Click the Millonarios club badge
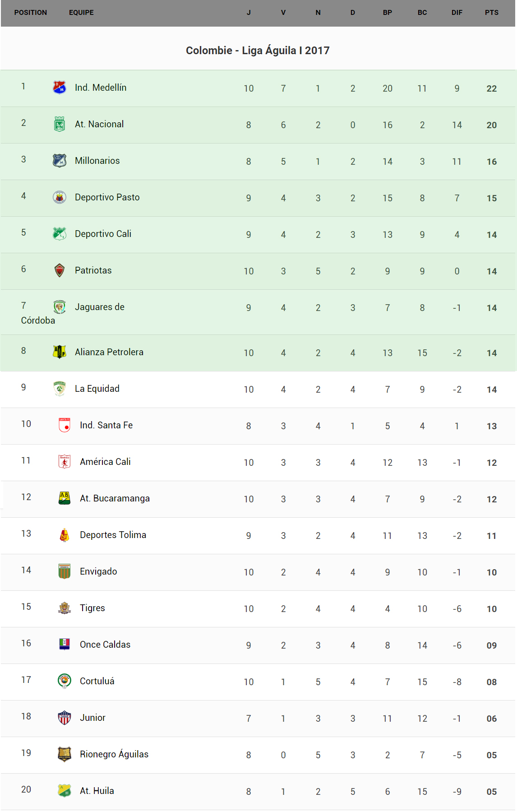The image size is (517, 812). click(x=60, y=161)
